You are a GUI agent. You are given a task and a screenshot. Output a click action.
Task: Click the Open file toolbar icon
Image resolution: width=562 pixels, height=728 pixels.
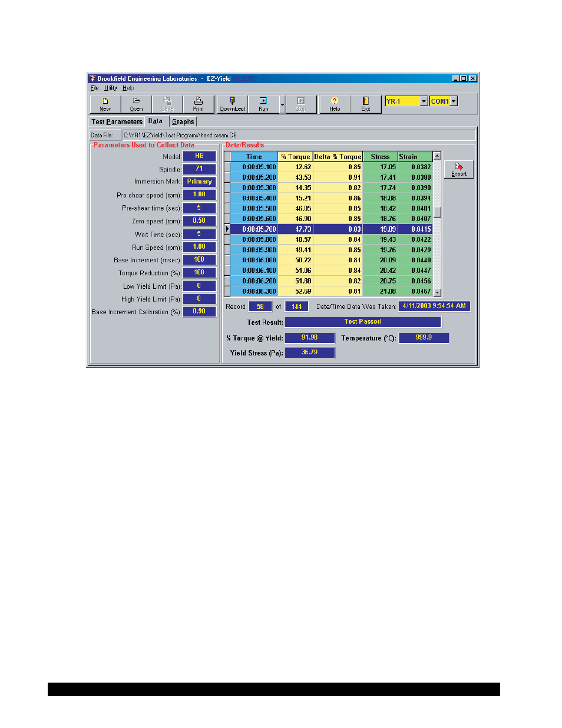(x=136, y=104)
